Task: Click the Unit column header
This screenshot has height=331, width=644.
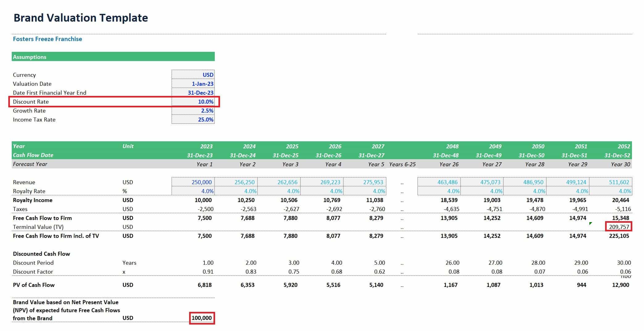Action: tap(128, 146)
